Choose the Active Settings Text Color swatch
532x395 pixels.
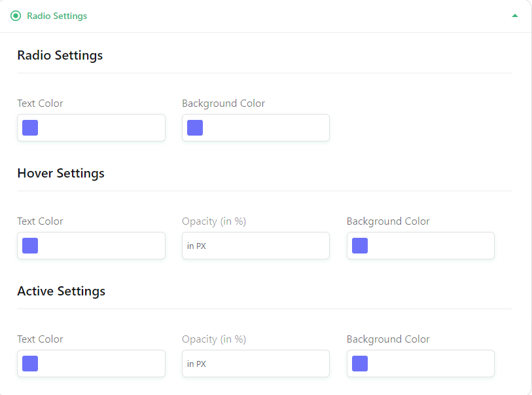(x=30, y=364)
